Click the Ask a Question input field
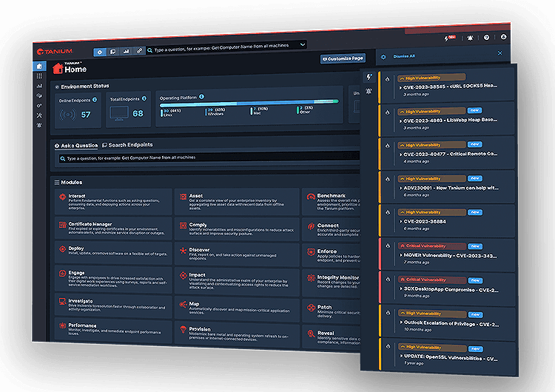The width and height of the screenshot is (555, 392). pos(209,157)
